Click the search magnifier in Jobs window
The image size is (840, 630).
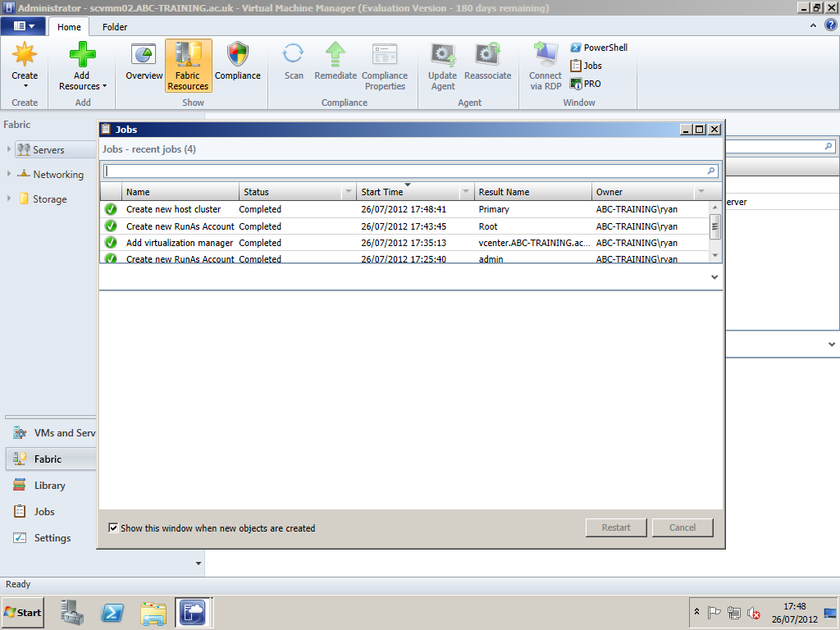[x=711, y=171]
